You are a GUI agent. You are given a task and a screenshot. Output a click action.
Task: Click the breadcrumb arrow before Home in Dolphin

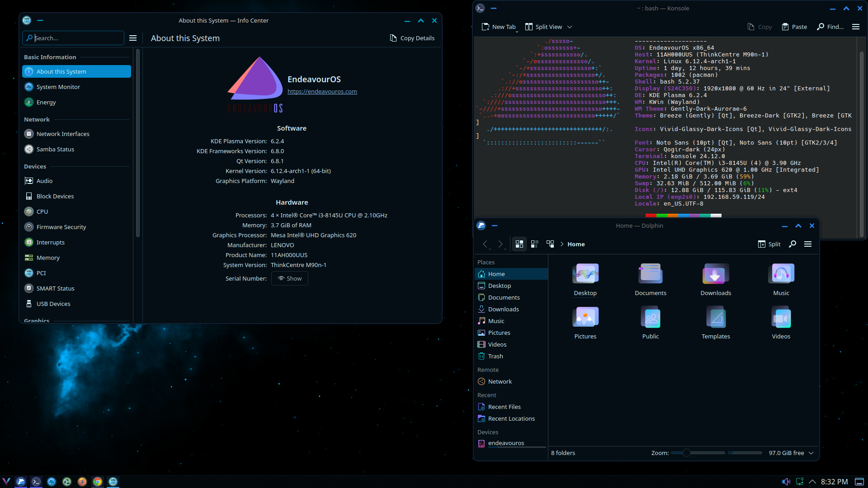click(562, 244)
